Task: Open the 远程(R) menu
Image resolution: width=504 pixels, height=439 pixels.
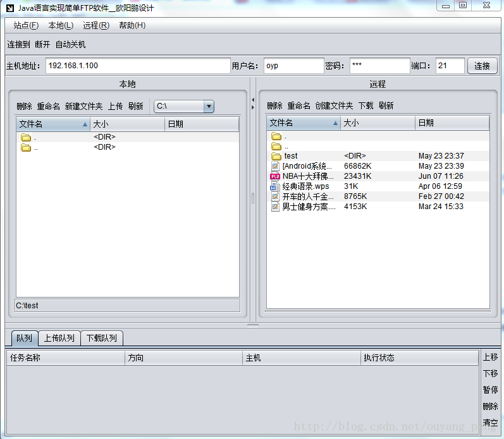Action: 96,25
